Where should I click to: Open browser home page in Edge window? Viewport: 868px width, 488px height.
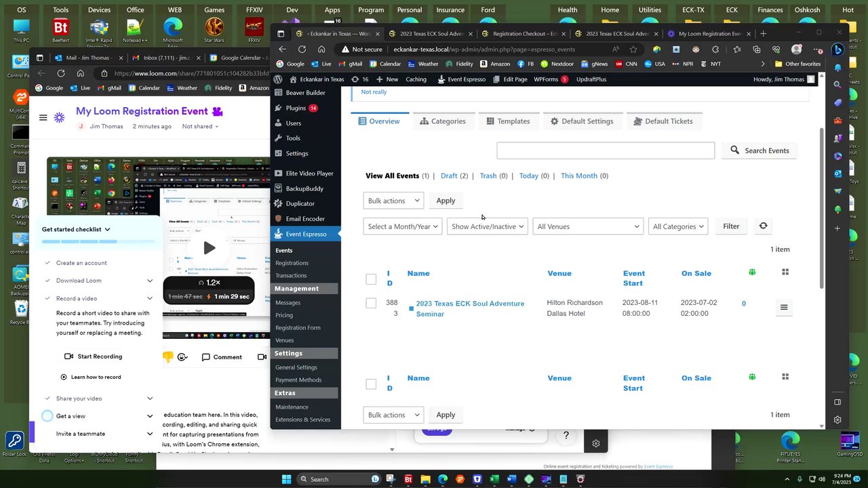click(321, 49)
